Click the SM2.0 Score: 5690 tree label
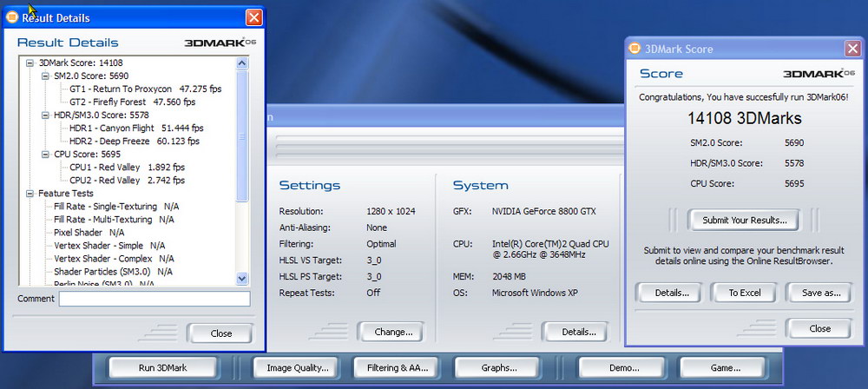This screenshot has width=868, height=389. click(91, 76)
